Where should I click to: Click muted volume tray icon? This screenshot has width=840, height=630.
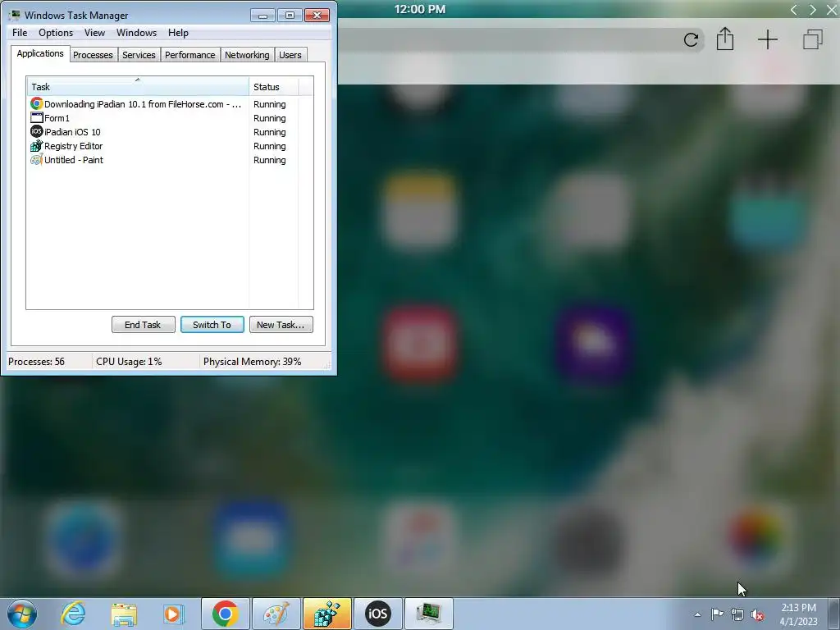pyautogui.click(x=757, y=615)
